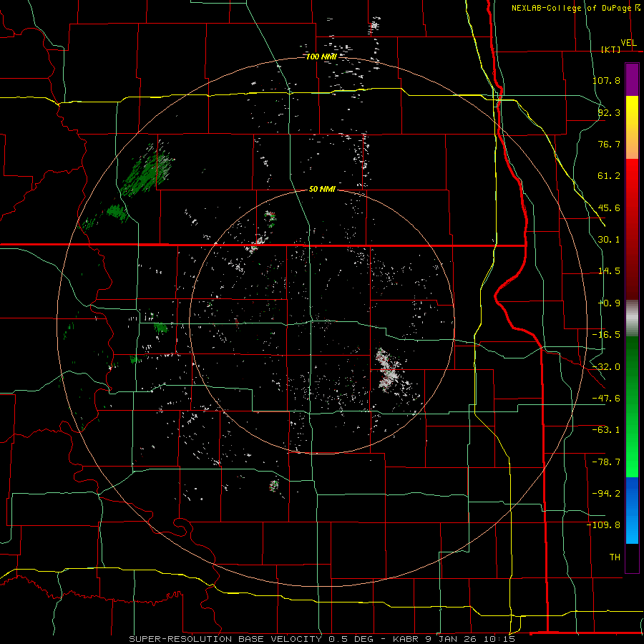
Task: Click the TH label near legend bottom
Action: point(615,557)
